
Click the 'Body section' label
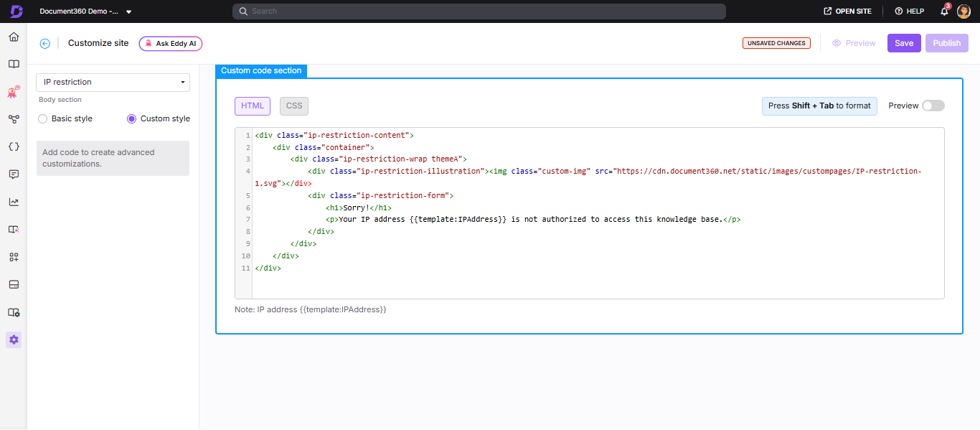60,100
